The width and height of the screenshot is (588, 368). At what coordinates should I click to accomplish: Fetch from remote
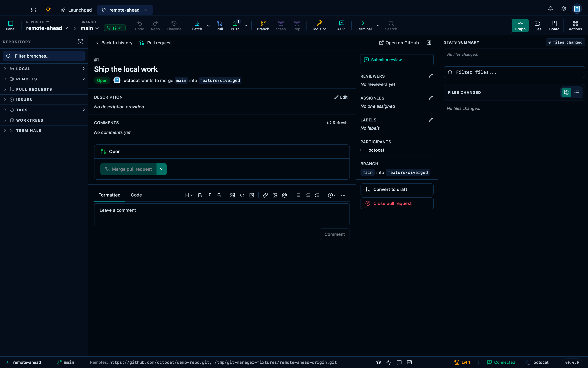[x=197, y=26]
